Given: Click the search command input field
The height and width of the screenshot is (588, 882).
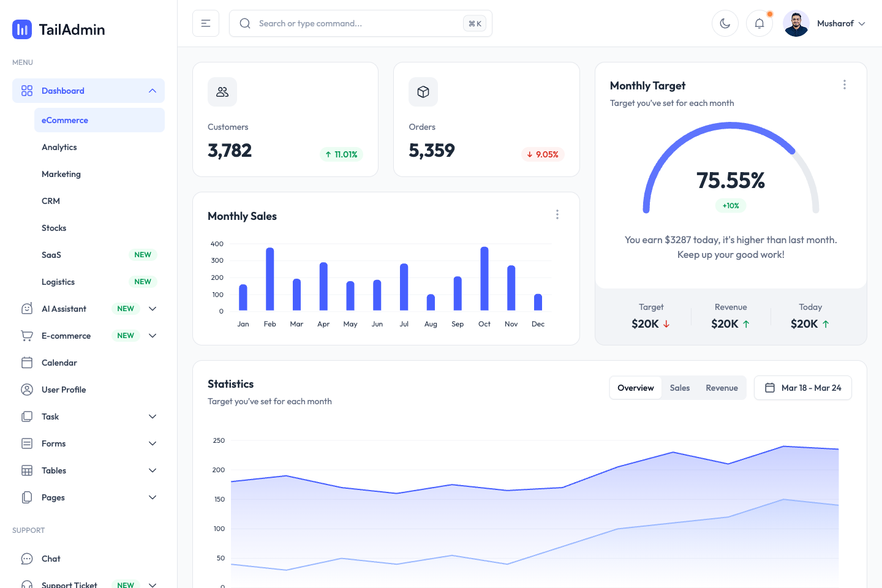Looking at the screenshot, I should point(343,23).
